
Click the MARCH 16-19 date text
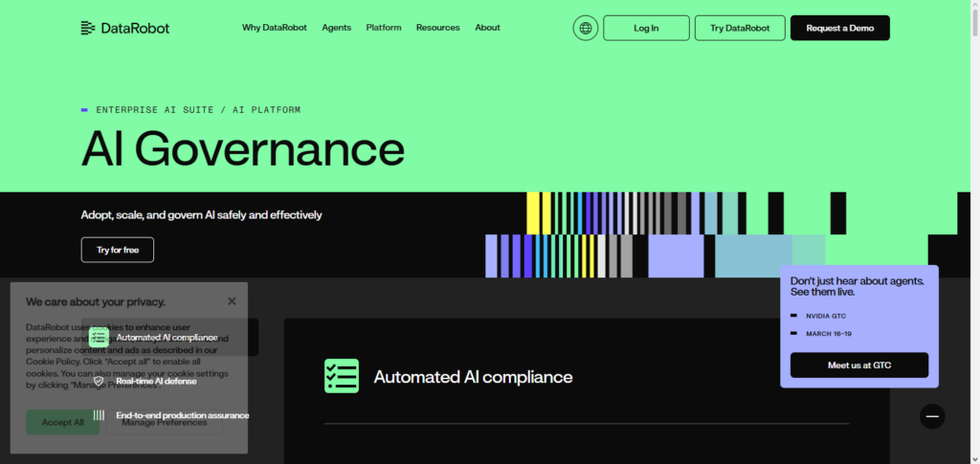point(829,334)
